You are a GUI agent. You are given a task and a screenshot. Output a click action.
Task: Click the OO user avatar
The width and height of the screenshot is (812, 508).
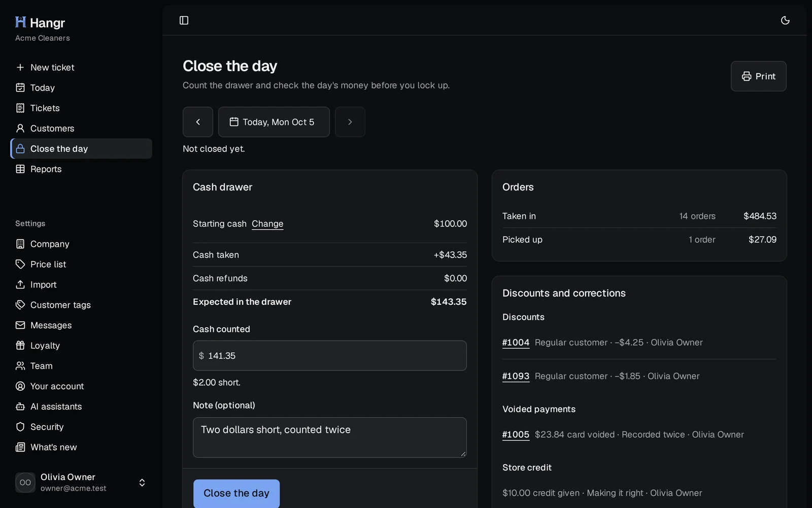pyautogui.click(x=25, y=483)
